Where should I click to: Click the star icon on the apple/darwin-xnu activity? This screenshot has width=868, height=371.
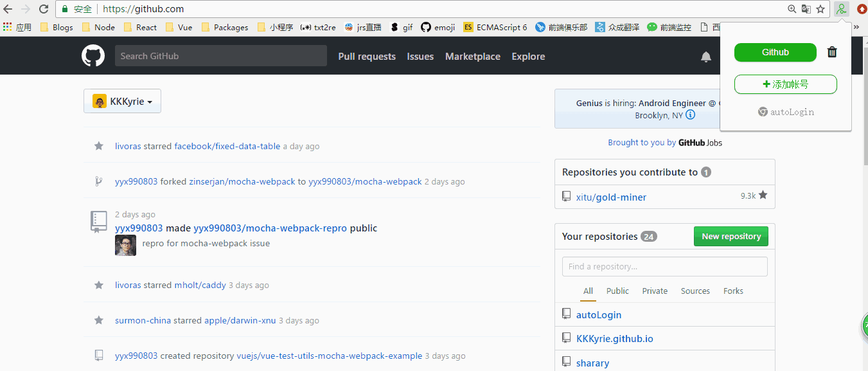[x=99, y=320]
